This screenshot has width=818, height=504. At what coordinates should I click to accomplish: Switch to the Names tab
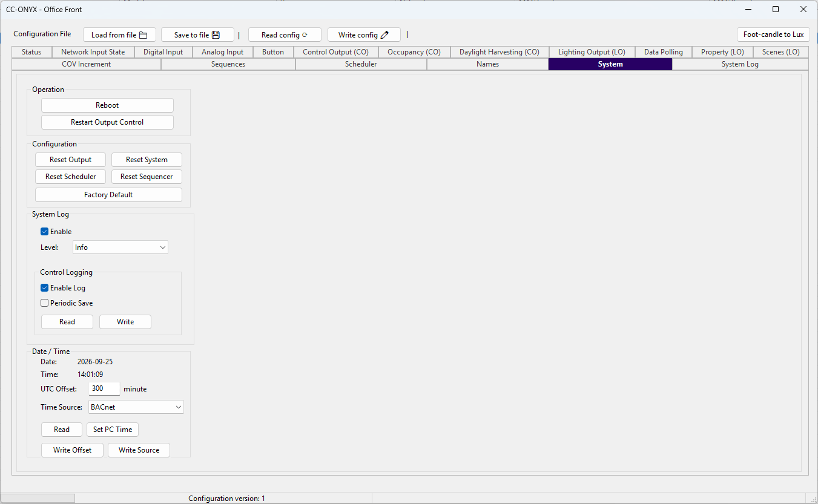488,64
